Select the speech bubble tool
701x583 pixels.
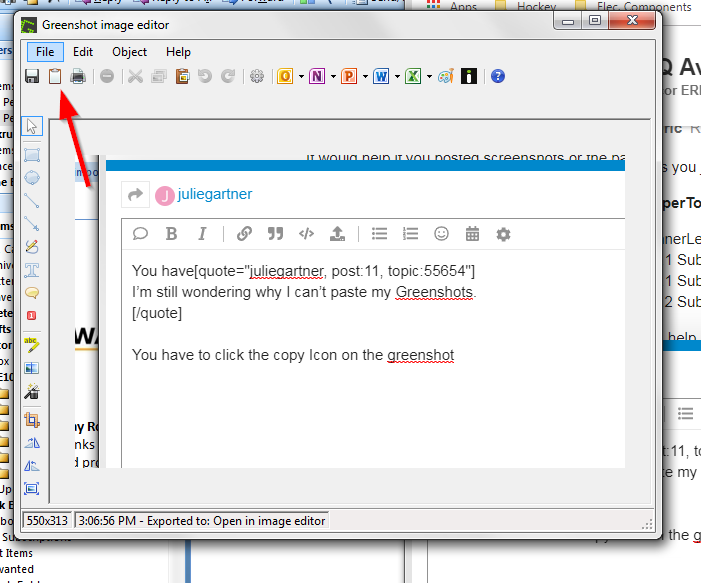coord(32,293)
